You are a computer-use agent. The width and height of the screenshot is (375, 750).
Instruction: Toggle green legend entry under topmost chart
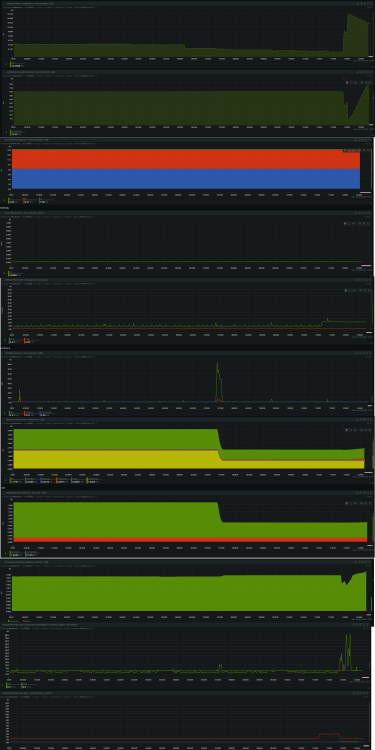(17, 65)
